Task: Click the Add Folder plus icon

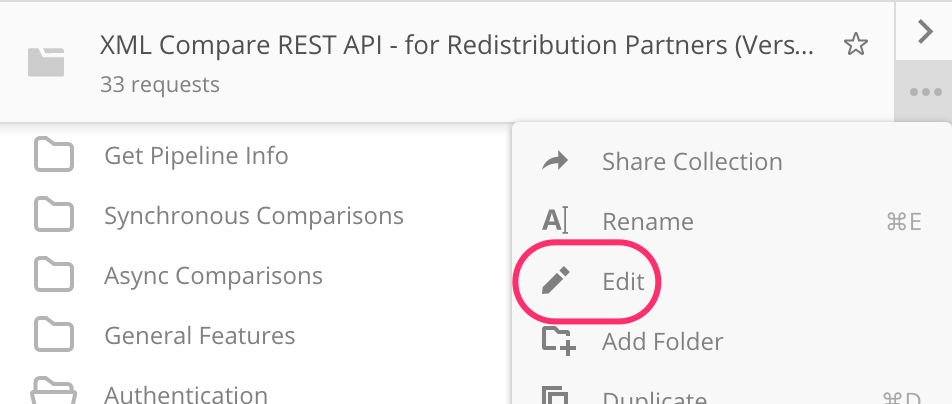Action: (558, 342)
